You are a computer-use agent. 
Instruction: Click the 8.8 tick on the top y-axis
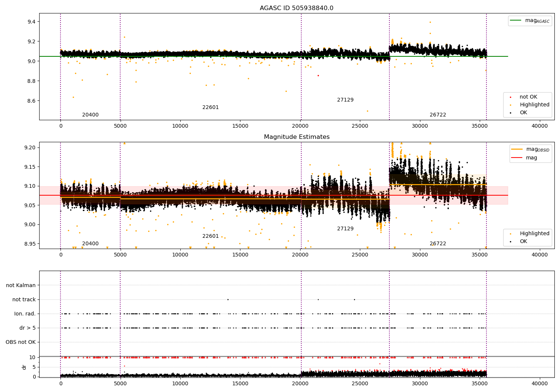pos(31,81)
